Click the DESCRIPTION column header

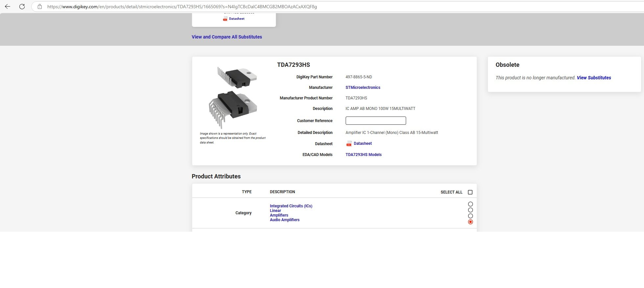pyautogui.click(x=283, y=192)
